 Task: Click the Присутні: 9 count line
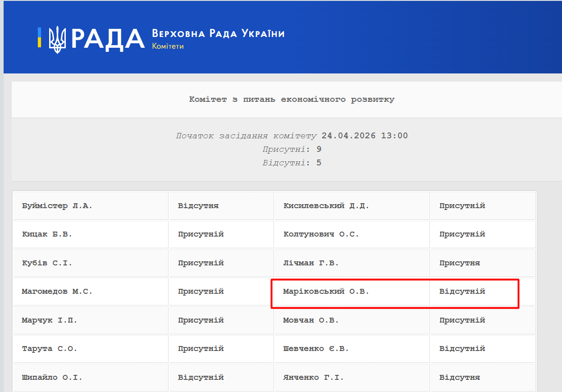pyautogui.click(x=292, y=149)
